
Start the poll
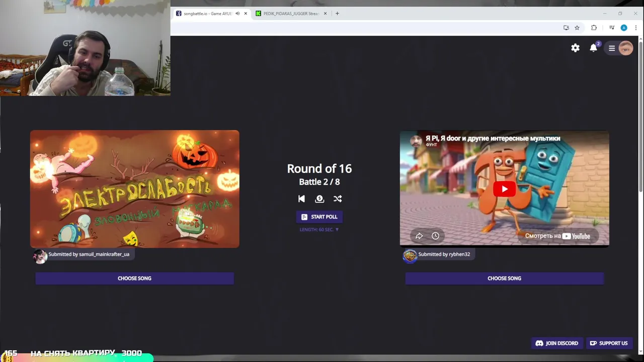(x=319, y=217)
